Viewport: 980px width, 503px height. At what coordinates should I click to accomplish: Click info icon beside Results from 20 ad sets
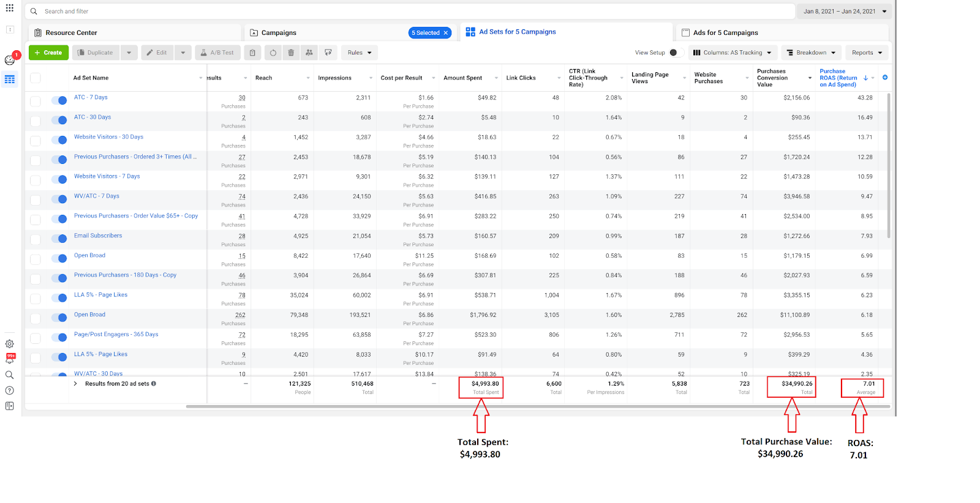[154, 384]
